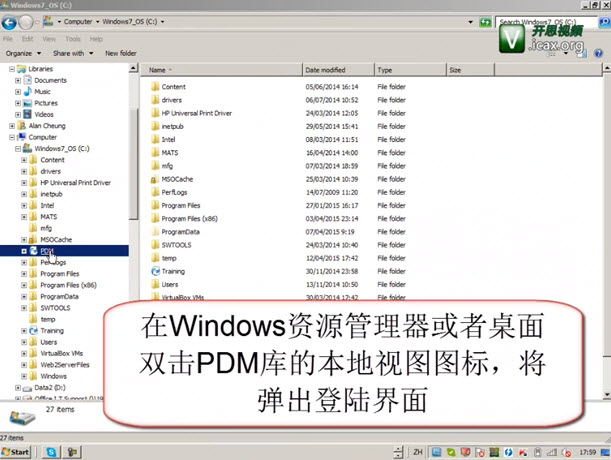Select the inetpub folder in file list
This screenshot has height=460, width=611.
pyautogui.click(x=172, y=126)
